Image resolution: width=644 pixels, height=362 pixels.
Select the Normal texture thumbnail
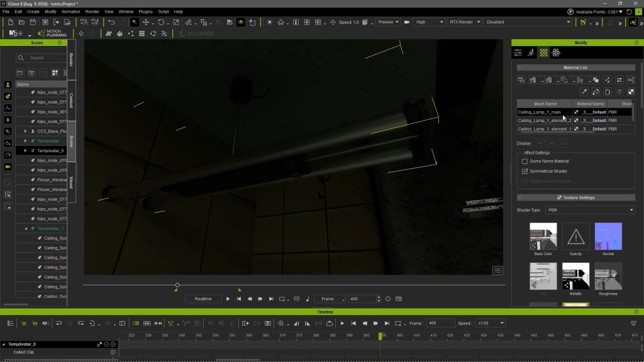pyautogui.click(x=608, y=236)
